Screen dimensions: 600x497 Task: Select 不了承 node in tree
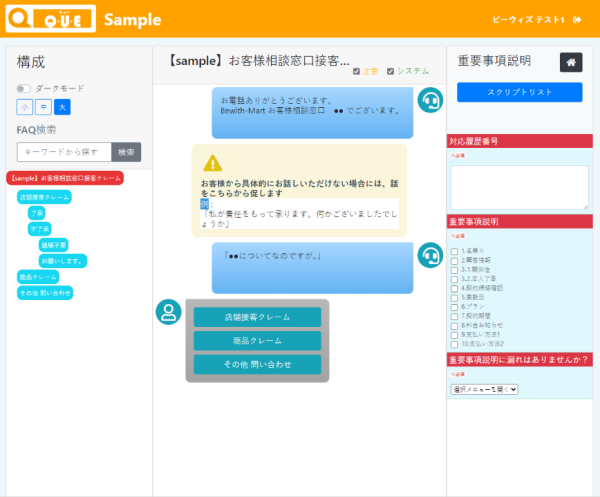(40, 229)
